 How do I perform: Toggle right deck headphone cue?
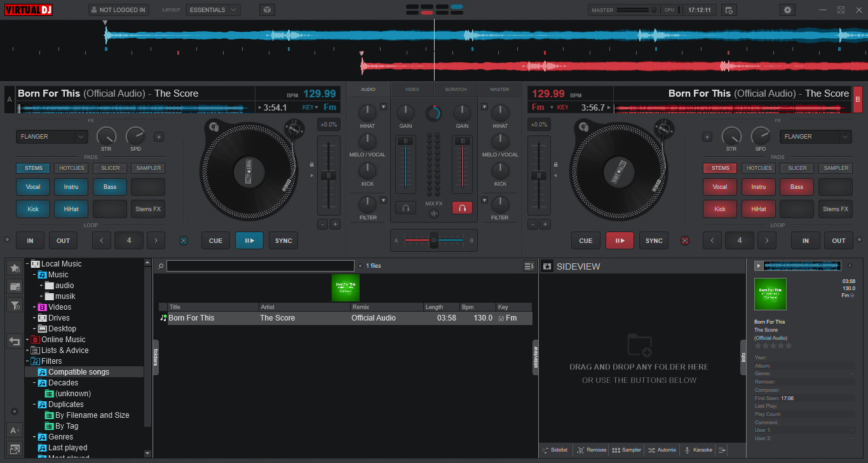tap(462, 207)
